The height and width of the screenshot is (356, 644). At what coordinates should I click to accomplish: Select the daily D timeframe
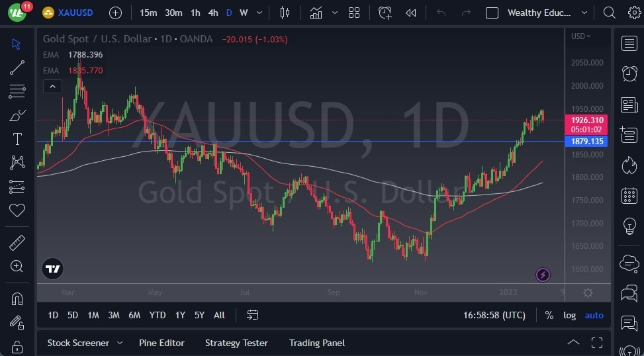click(229, 13)
